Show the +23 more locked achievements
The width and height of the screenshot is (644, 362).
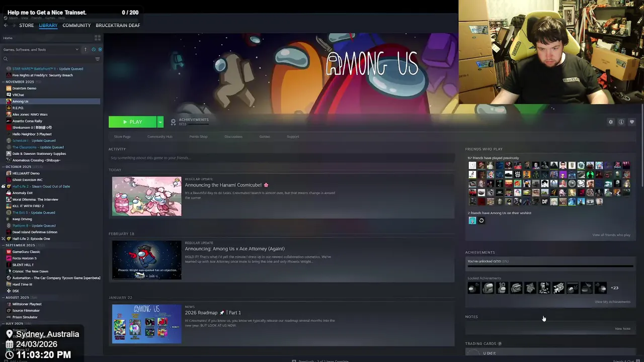[x=614, y=288]
